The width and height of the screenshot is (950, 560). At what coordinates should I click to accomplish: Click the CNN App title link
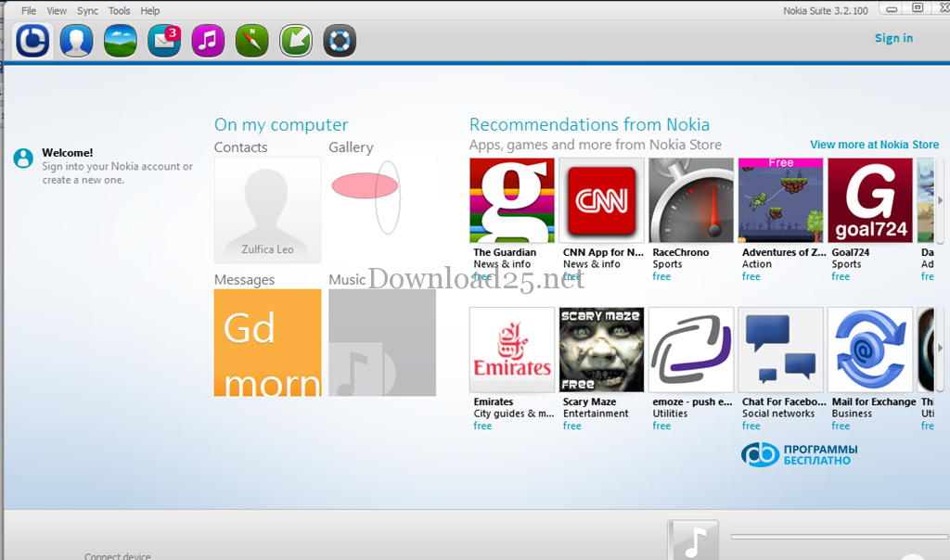click(603, 252)
